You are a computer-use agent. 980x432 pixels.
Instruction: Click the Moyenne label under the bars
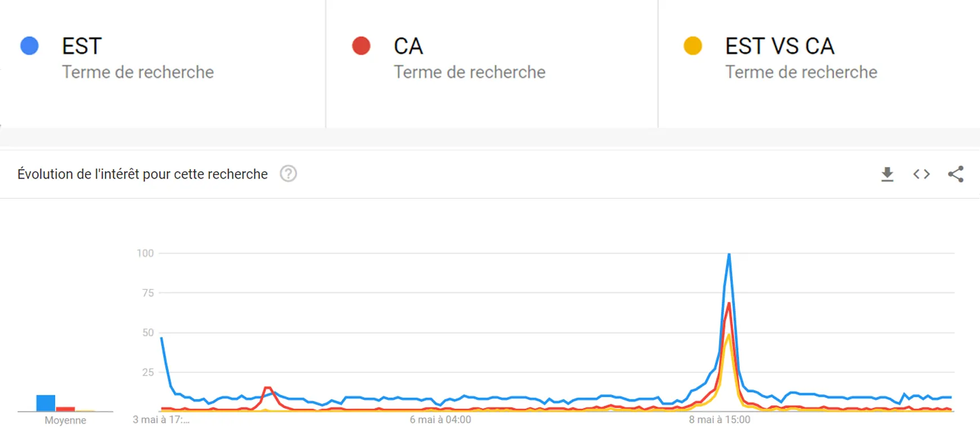(x=65, y=420)
